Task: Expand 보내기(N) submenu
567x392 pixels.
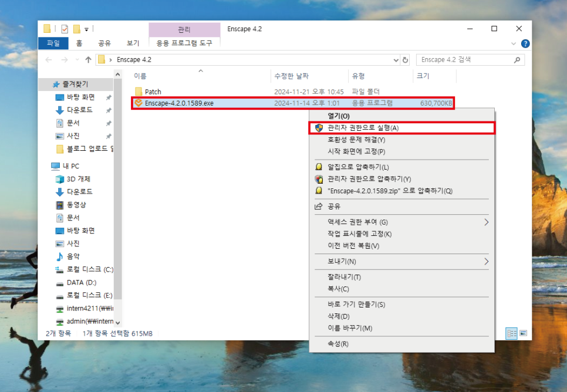Action: (x=401, y=262)
